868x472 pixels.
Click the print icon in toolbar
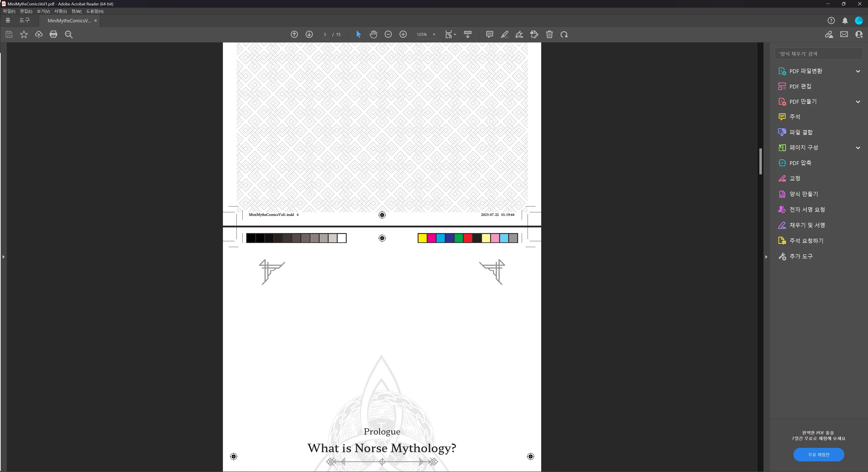[x=53, y=34]
